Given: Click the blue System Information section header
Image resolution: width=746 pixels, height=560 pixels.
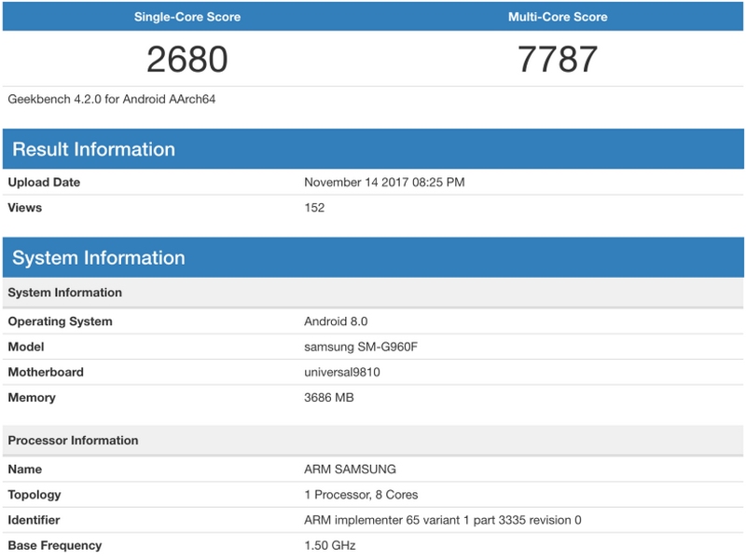Looking at the screenshot, I should pos(98,258).
